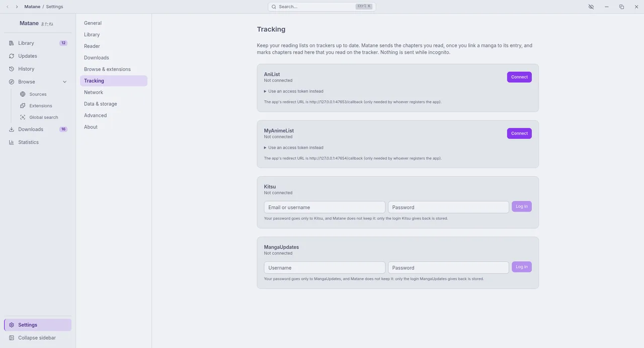Image resolution: width=644 pixels, height=348 pixels.
Task: Connect the AniList tracker
Action: [519, 77]
